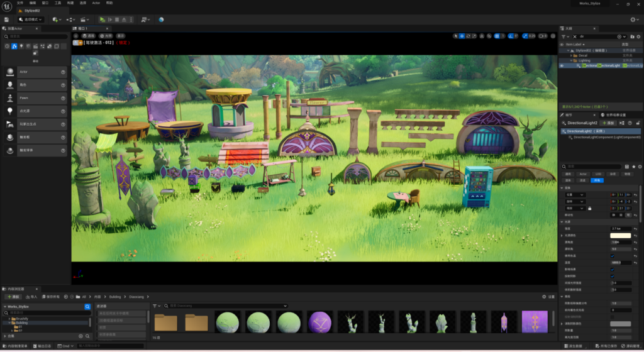Click the viewport layout grid icon
This screenshot has height=352, width=644.
pos(553,36)
